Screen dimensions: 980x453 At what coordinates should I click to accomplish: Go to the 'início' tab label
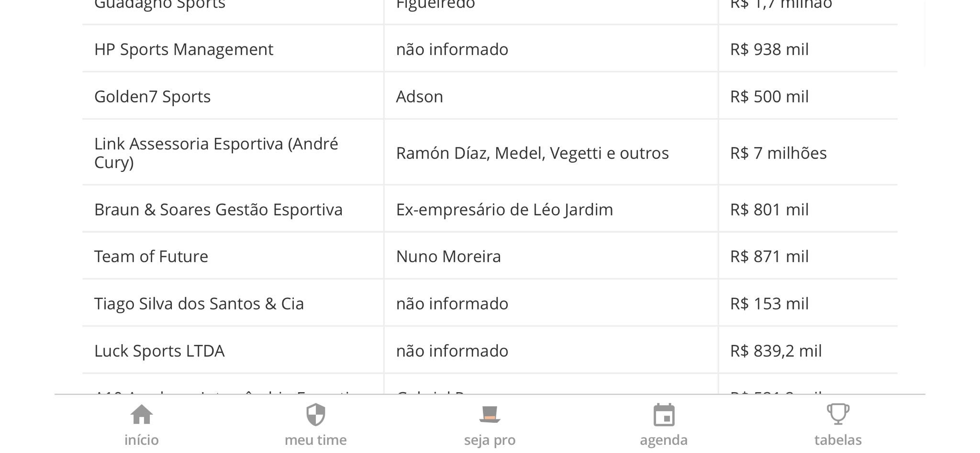142,440
